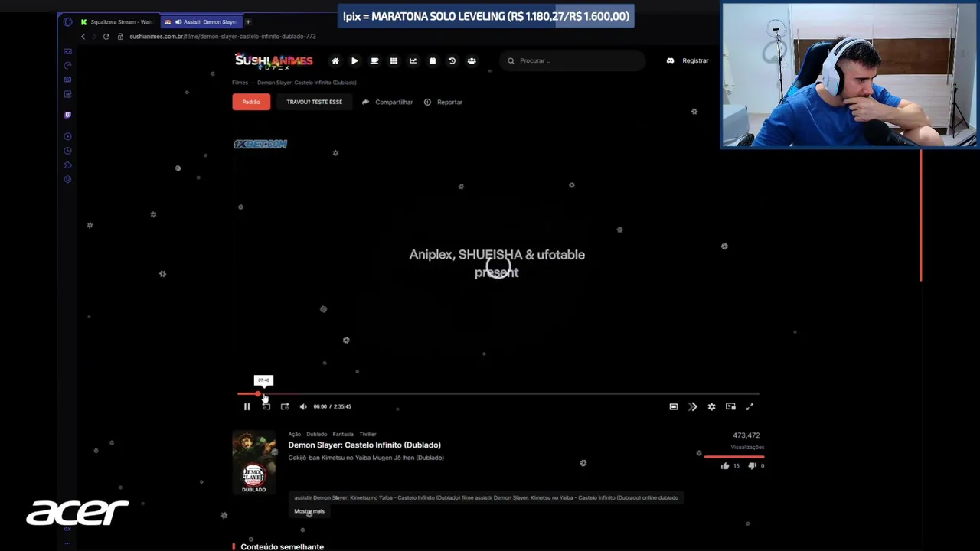Click the Thriller genre tag

pos(368,434)
